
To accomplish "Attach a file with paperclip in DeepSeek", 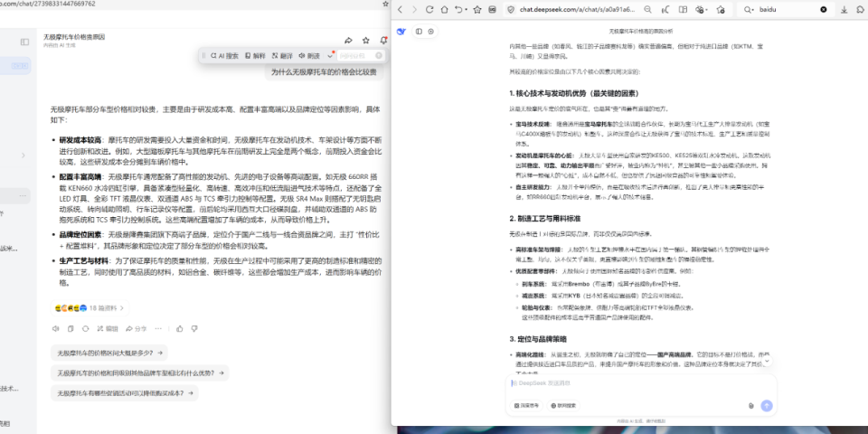I will tap(751, 406).
